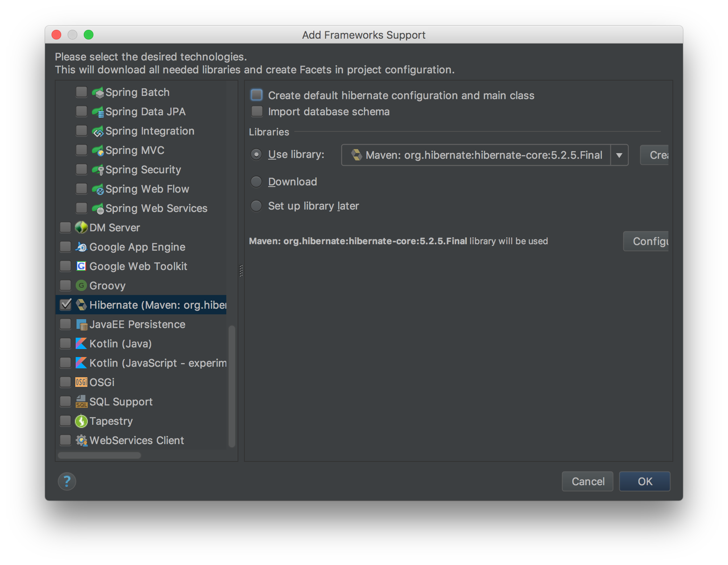
Task: Enable Spring Security checkbox
Action: [x=81, y=170]
